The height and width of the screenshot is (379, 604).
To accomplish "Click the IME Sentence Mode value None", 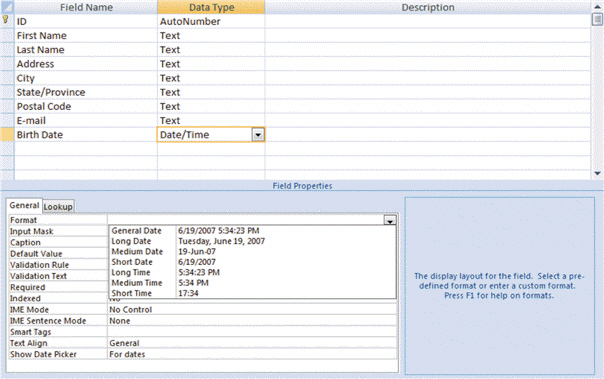I will pyautogui.click(x=252, y=321).
